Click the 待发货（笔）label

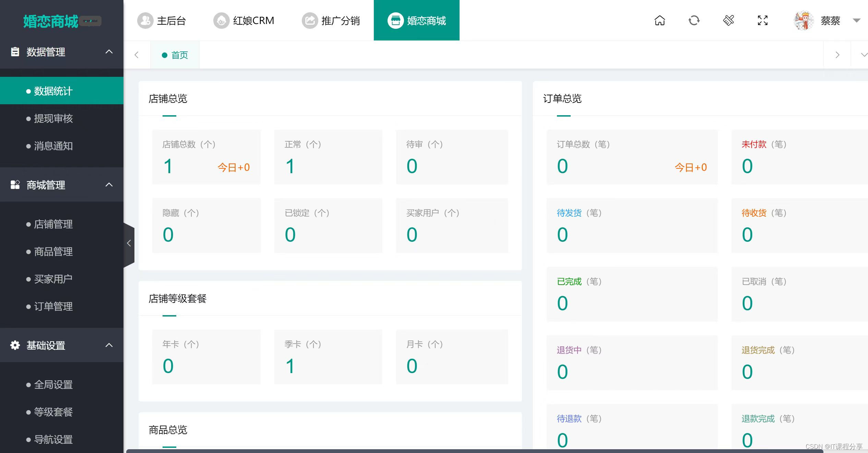pos(579,213)
